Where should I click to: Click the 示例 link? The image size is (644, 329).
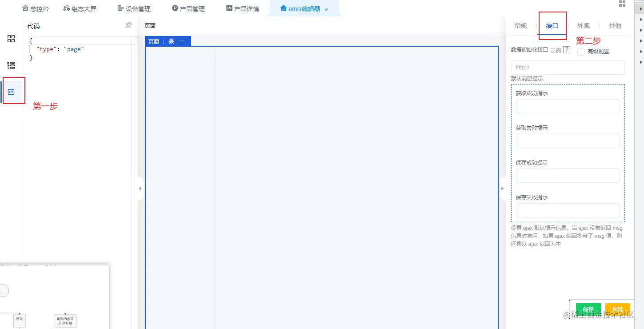[556, 50]
